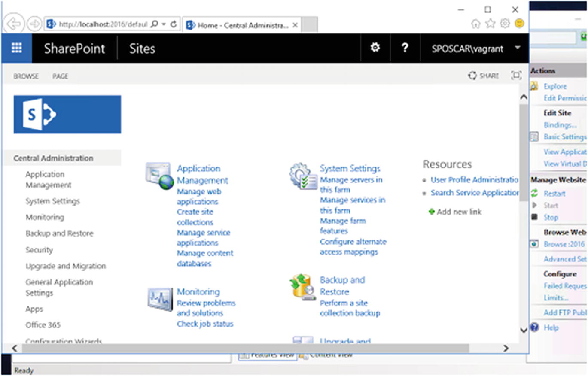Open the SharePoint settings gear menu
588x376 pixels.
coord(375,48)
